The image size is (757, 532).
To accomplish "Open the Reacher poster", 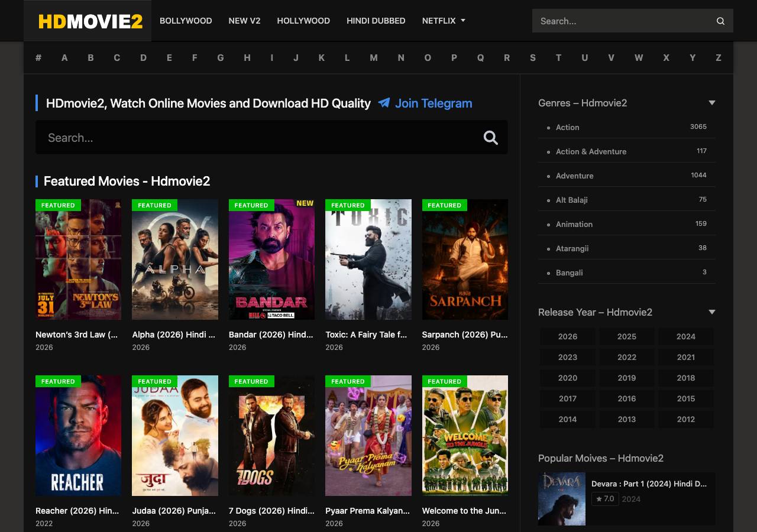I will [78, 436].
